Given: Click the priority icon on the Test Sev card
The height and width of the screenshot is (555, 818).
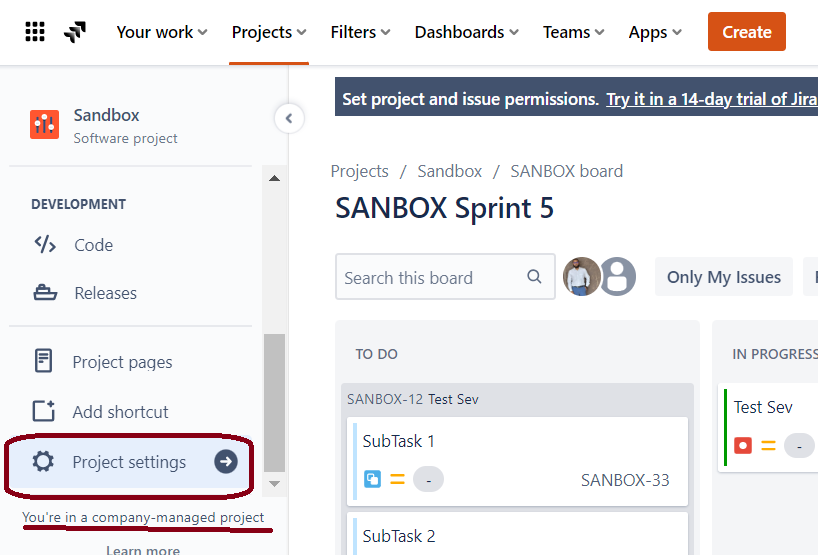Looking at the screenshot, I should click(768, 445).
